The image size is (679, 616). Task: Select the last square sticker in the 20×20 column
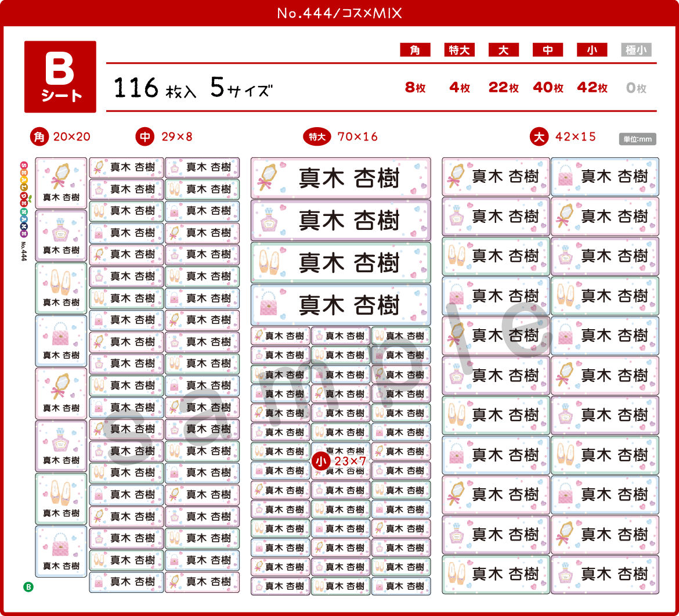pos(61,552)
